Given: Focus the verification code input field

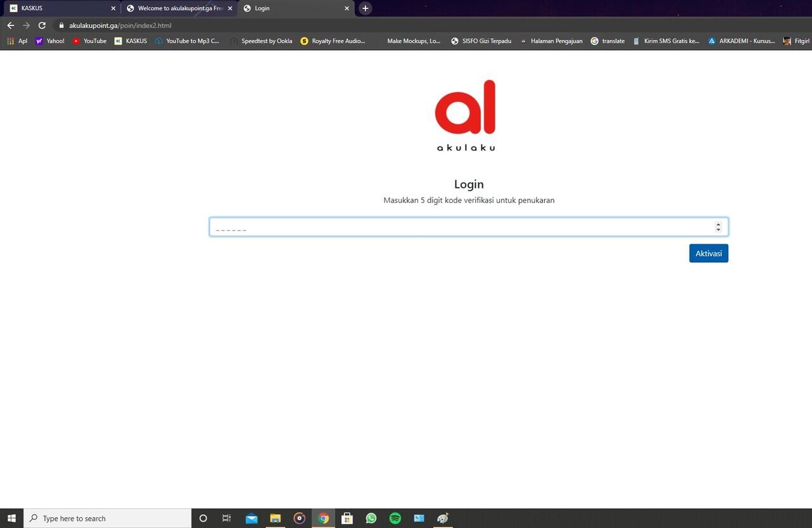Looking at the screenshot, I should [469, 227].
